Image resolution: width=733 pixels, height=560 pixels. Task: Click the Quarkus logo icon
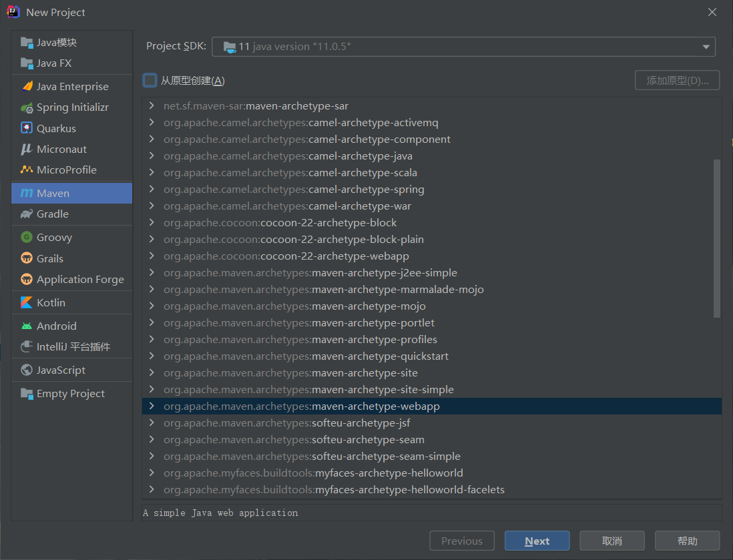pos(27,128)
